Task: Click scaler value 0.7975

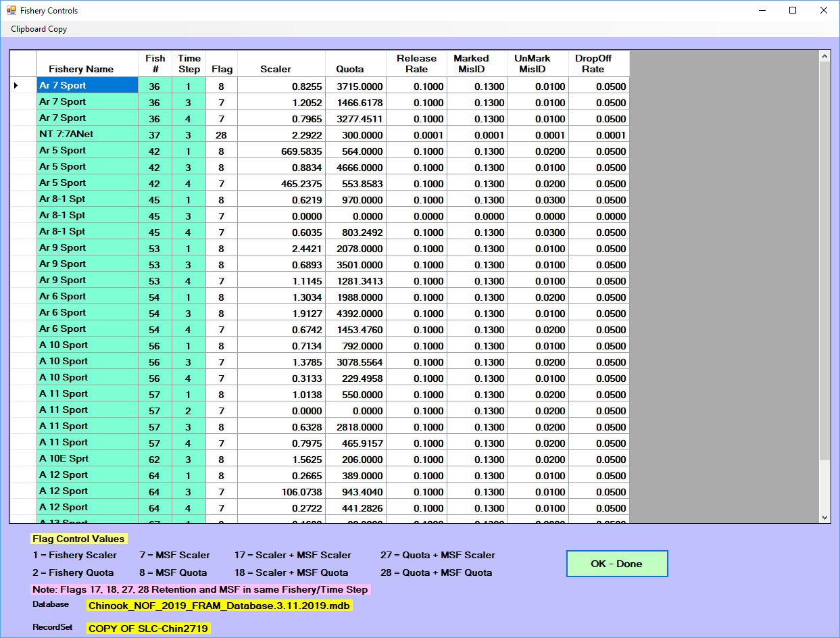Action: (281, 443)
